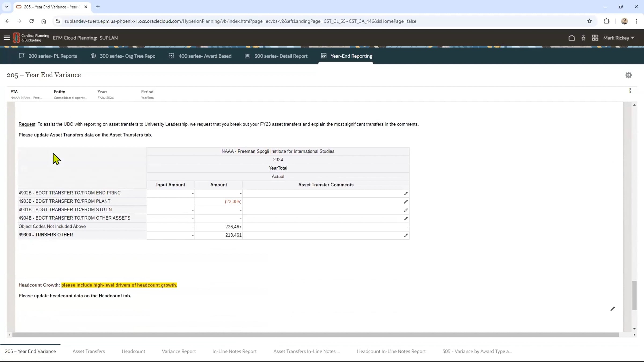This screenshot has height=362, width=644.
Task: Edit comment for 4903B PLANT row
Action: tap(406, 202)
